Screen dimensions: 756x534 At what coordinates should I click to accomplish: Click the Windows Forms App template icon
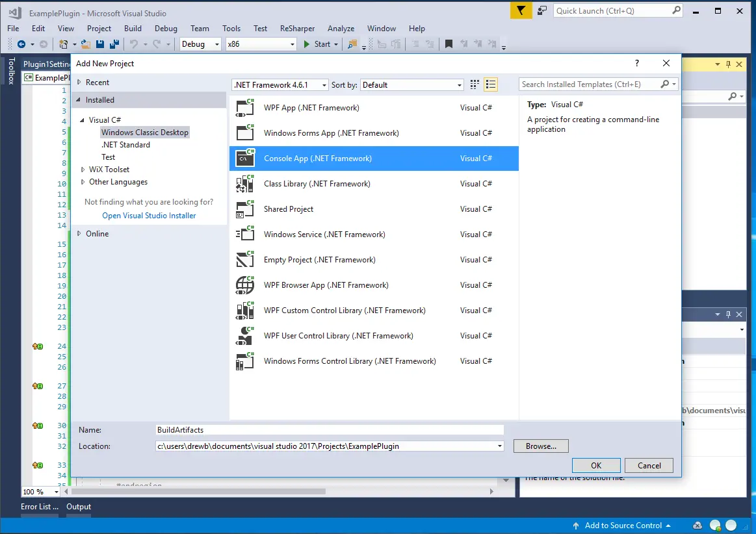pos(245,133)
